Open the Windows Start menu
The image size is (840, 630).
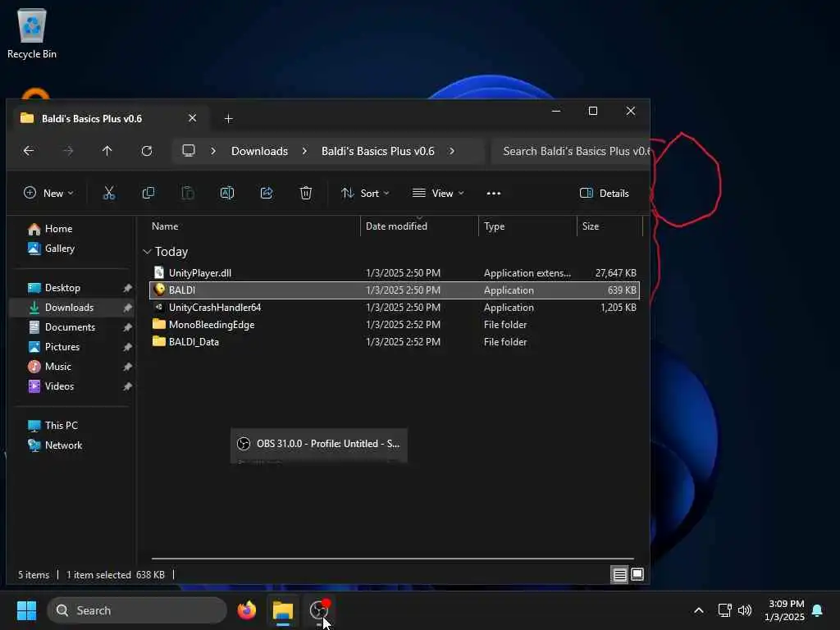(26, 610)
